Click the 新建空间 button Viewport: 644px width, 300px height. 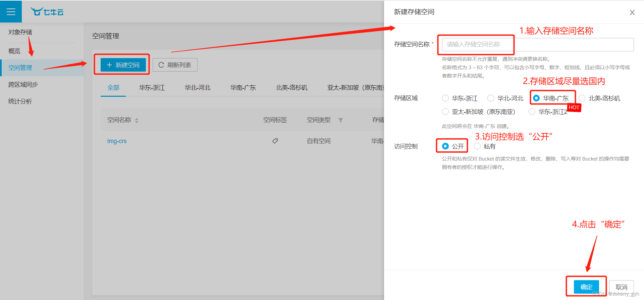point(123,65)
